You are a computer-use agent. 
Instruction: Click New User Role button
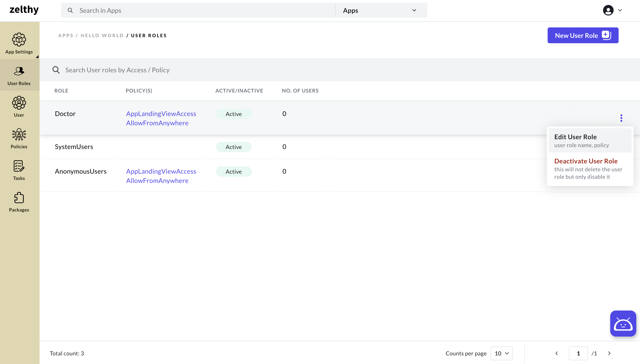click(583, 36)
